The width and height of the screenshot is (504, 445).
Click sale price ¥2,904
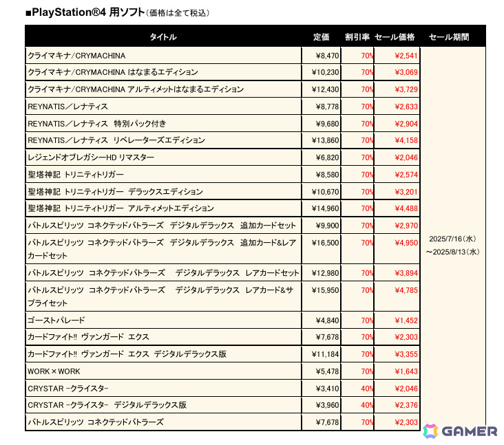[406, 124]
